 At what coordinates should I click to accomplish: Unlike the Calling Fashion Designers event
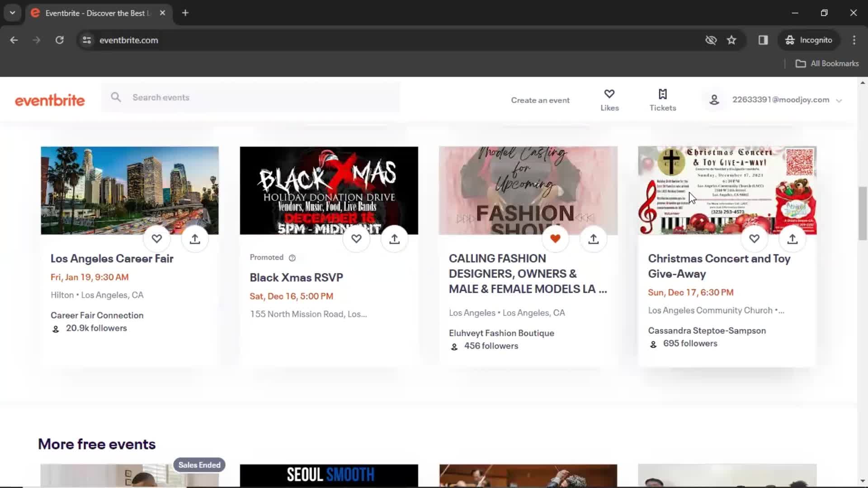pyautogui.click(x=555, y=239)
